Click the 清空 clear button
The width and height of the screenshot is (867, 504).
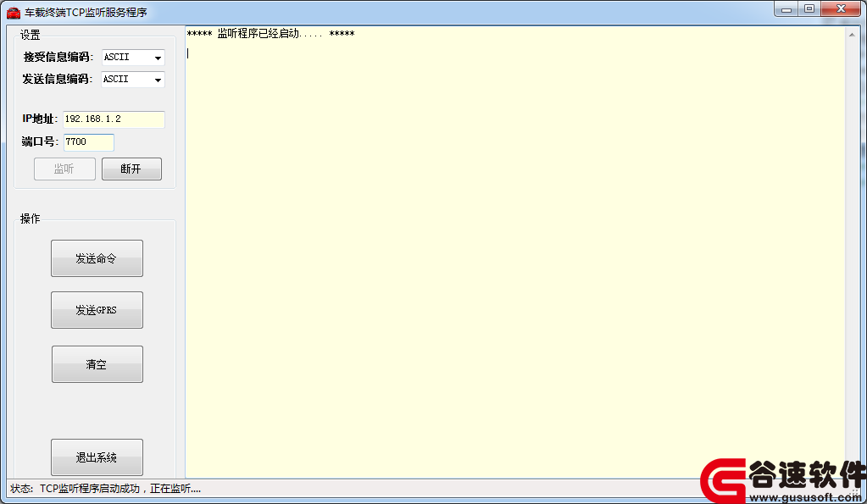pyautogui.click(x=97, y=364)
